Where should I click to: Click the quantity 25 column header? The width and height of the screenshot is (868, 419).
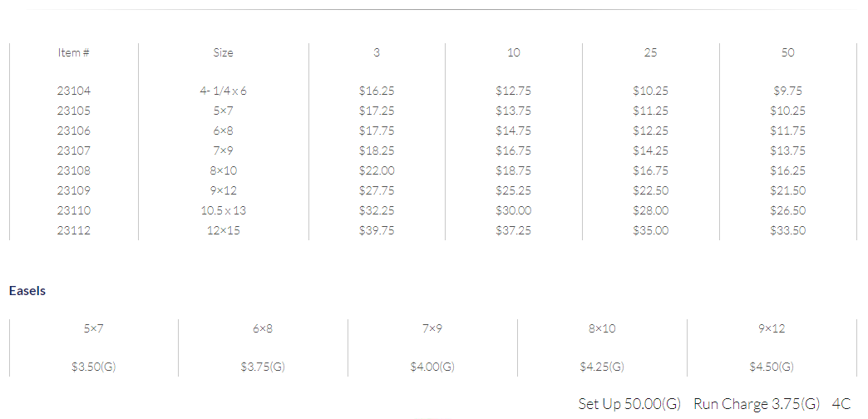(650, 52)
